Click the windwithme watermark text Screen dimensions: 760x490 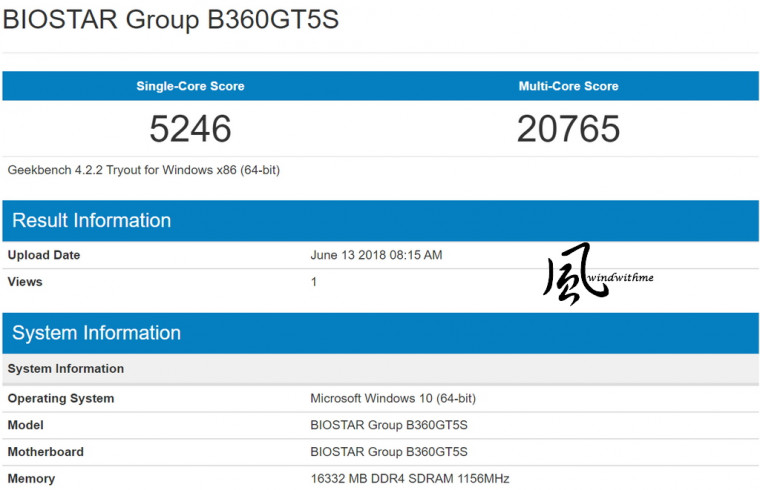pyautogui.click(x=621, y=277)
